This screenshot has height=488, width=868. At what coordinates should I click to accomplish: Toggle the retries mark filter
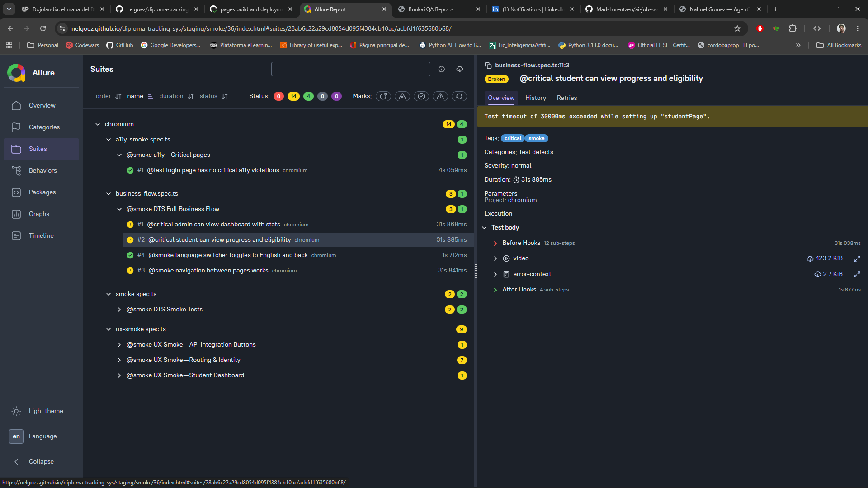point(459,96)
